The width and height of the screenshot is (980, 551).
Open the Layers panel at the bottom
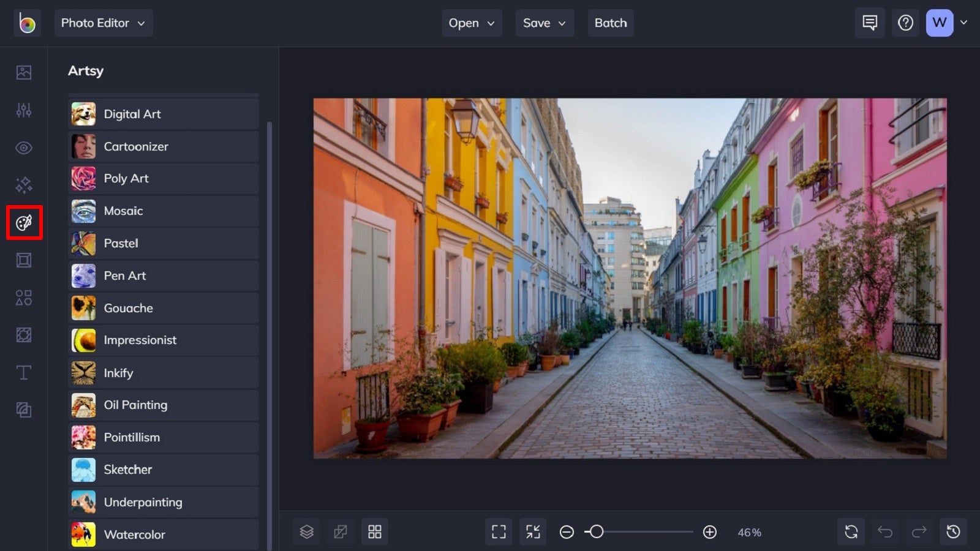(306, 531)
